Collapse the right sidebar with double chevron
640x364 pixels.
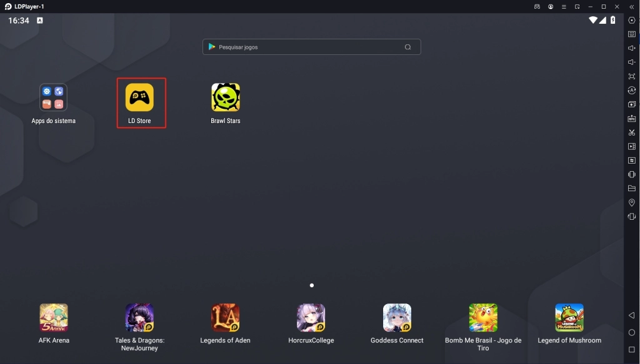tap(632, 6)
